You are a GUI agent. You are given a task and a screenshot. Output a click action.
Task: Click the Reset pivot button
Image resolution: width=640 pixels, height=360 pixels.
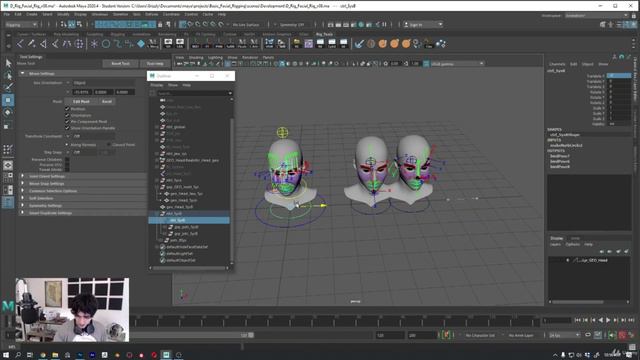pos(107,101)
